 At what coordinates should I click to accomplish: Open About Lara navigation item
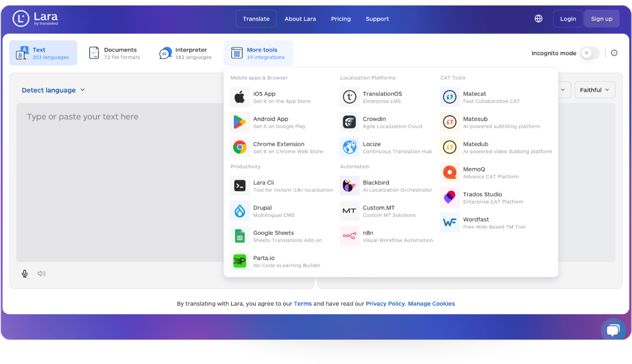coord(300,19)
